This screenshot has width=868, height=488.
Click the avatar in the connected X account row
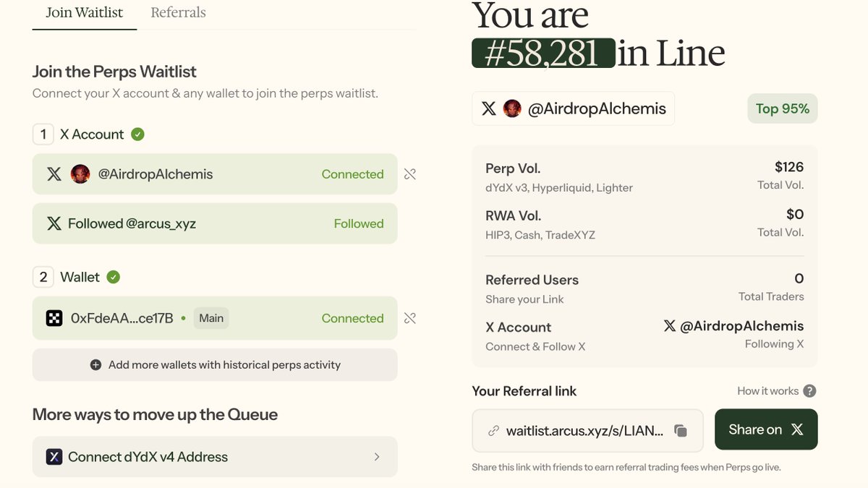tap(80, 174)
